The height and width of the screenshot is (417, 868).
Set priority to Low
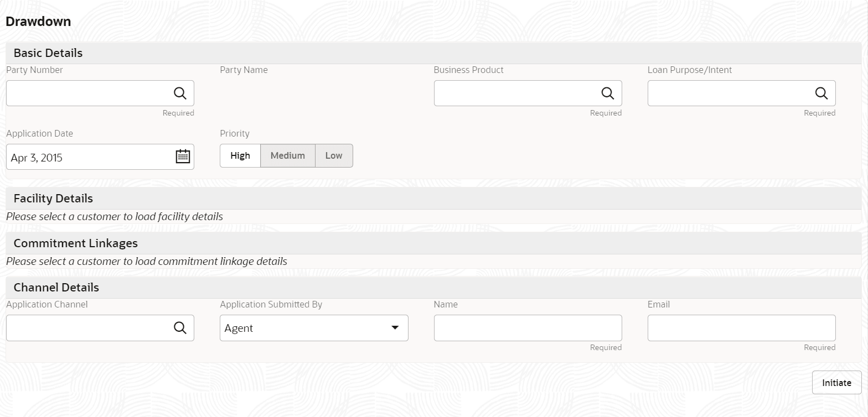point(334,155)
